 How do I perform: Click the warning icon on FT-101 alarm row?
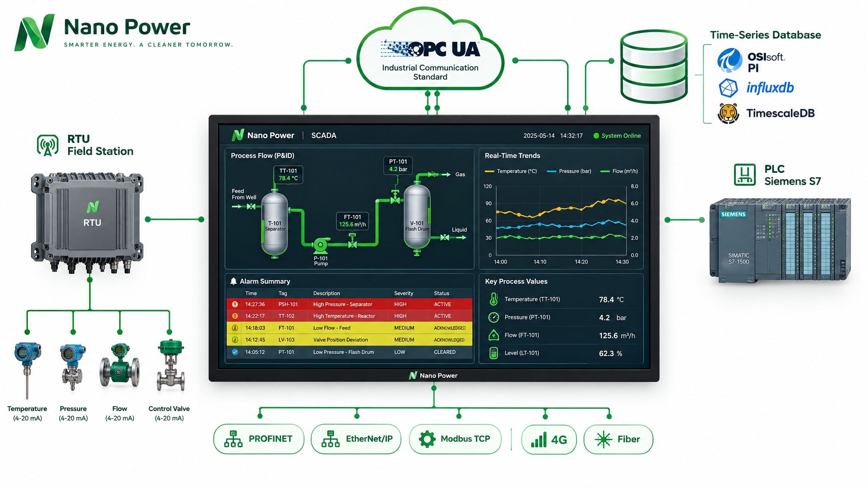tap(235, 328)
